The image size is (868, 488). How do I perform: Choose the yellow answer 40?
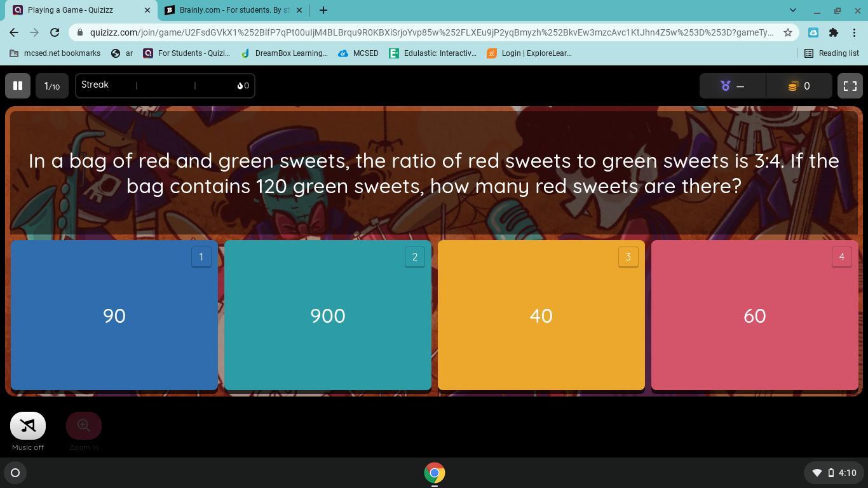pyautogui.click(x=541, y=315)
